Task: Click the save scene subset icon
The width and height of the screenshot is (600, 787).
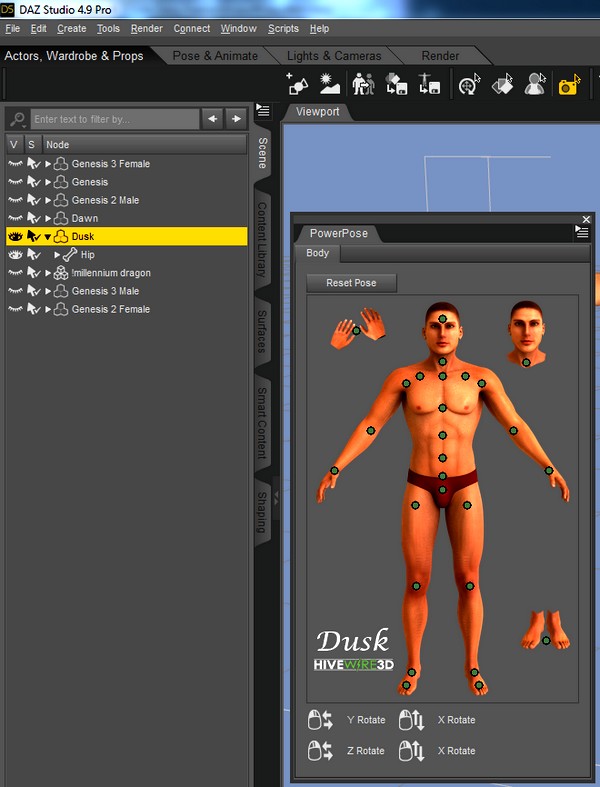Action: (x=396, y=84)
